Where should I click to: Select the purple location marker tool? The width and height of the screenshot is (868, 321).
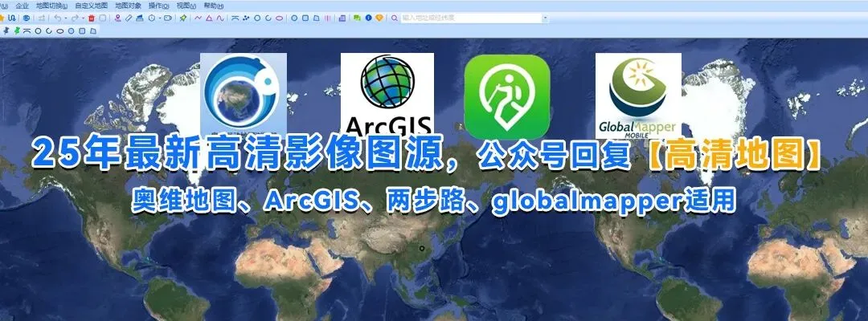[117, 18]
